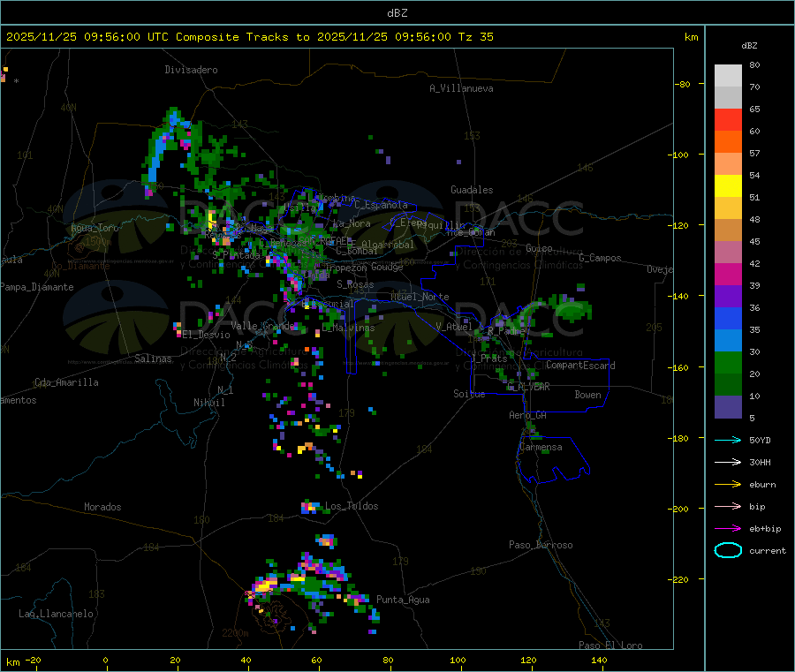Click the royal blue 35-36 dBZ swatch
The image size is (795, 672).
[x=728, y=318]
